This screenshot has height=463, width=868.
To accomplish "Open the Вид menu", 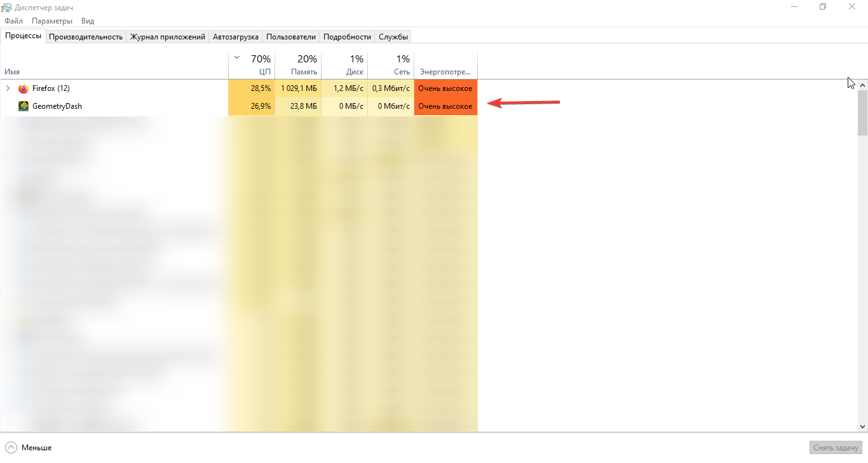I will click(88, 21).
